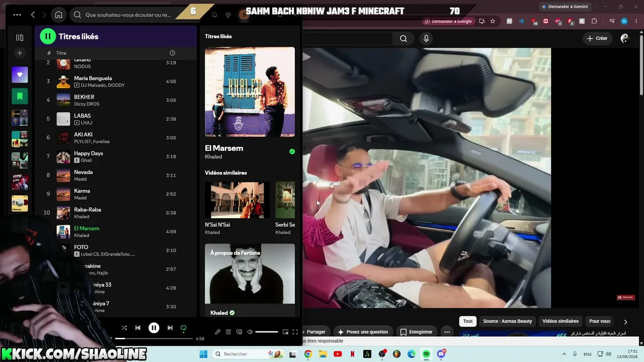Select the playing track El Marsem in list
Image resolution: width=644 pixels, height=362 pixels.
[x=116, y=232]
